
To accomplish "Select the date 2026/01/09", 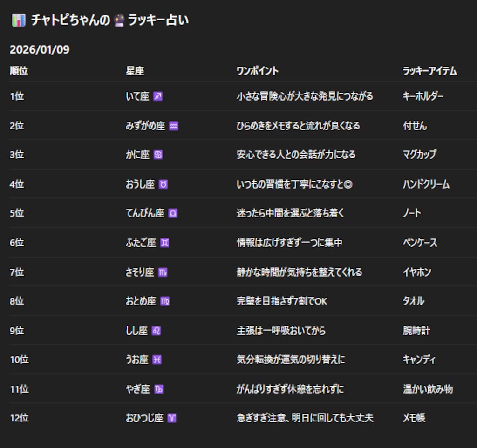I will click(x=39, y=50).
